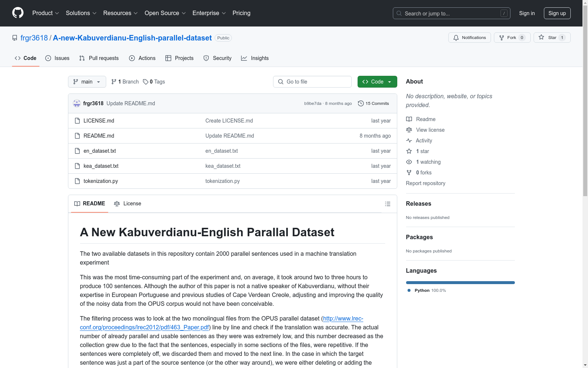Open the Projects tab
The image size is (588, 368).
click(x=179, y=58)
